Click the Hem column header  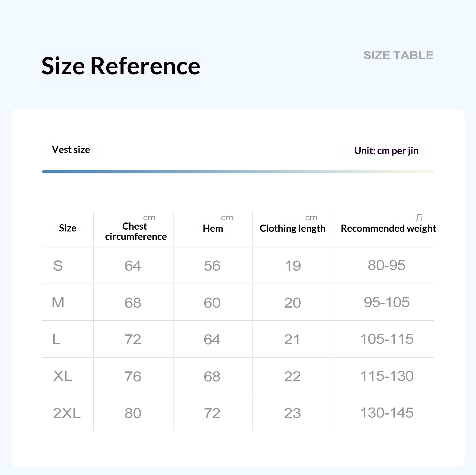click(x=213, y=228)
